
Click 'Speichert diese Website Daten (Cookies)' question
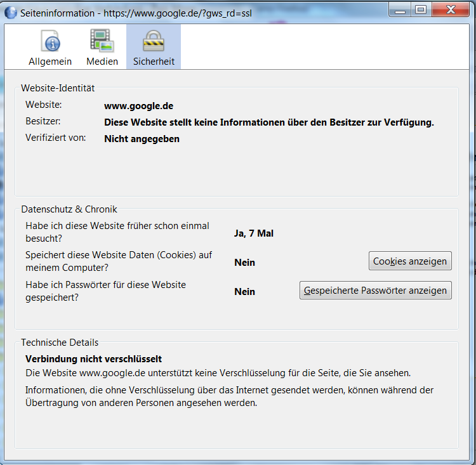pos(119,261)
